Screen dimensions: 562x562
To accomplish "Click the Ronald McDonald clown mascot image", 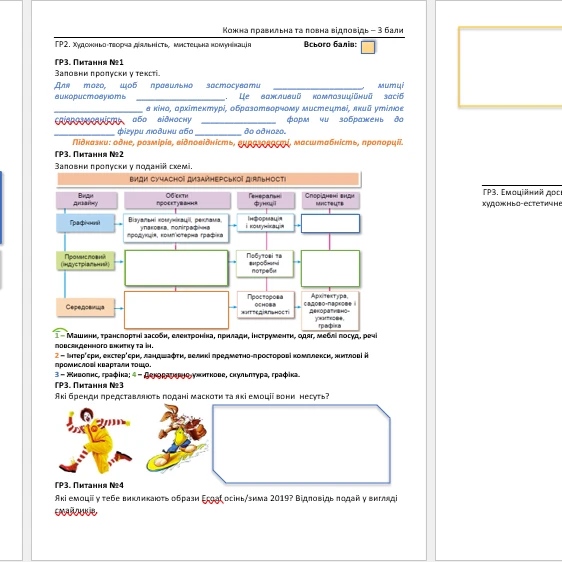I will point(97,440).
